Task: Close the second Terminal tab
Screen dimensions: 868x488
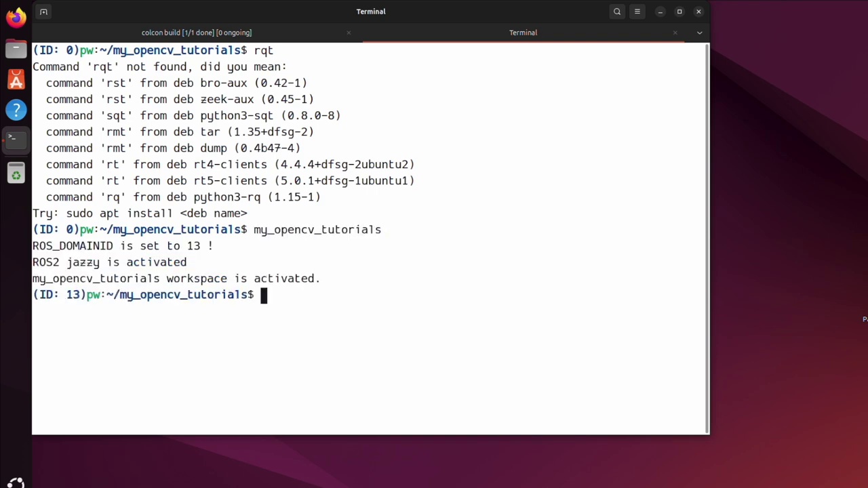Action: [x=675, y=33]
